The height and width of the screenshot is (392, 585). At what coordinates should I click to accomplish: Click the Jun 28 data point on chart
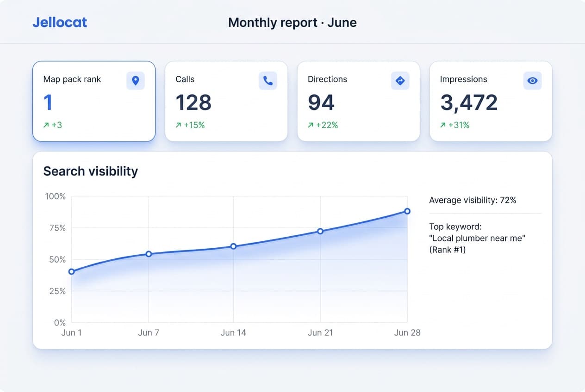(x=407, y=211)
